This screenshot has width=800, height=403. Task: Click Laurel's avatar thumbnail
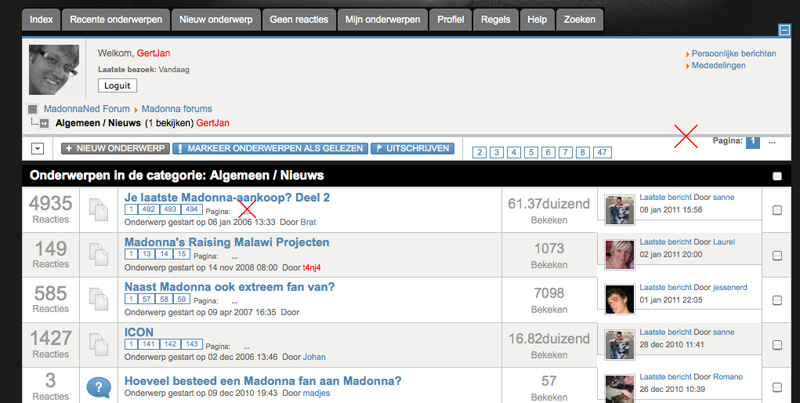(x=620, y=255)
